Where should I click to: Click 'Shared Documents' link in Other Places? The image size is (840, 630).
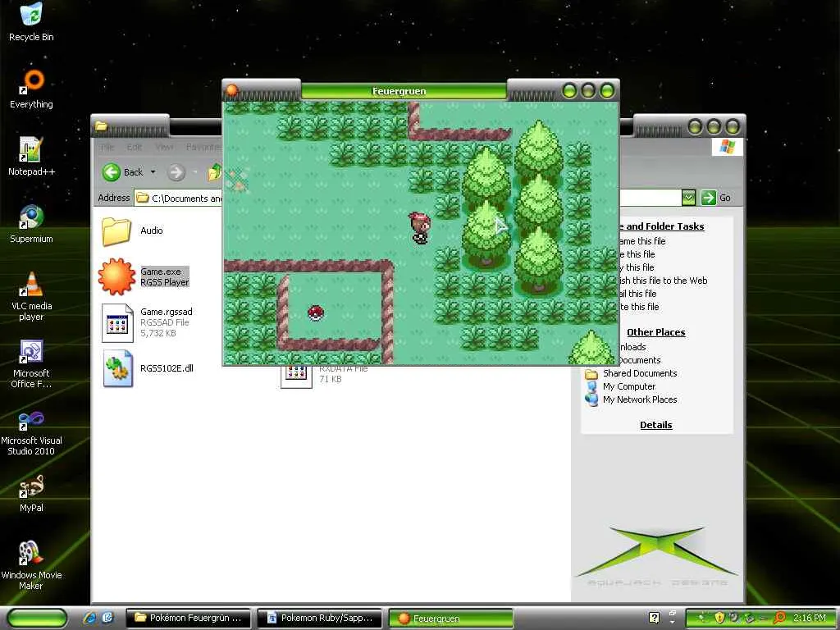pyautogui.click(x=640, y=373)
